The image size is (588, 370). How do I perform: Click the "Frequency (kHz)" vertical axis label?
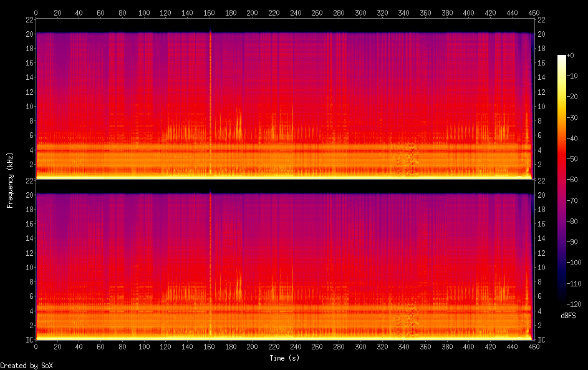[10, 180]
